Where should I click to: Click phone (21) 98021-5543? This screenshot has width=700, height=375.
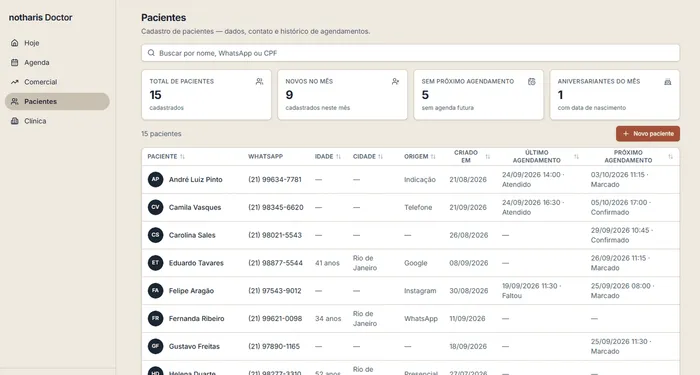pyautogui.click(x=275, y=235)
